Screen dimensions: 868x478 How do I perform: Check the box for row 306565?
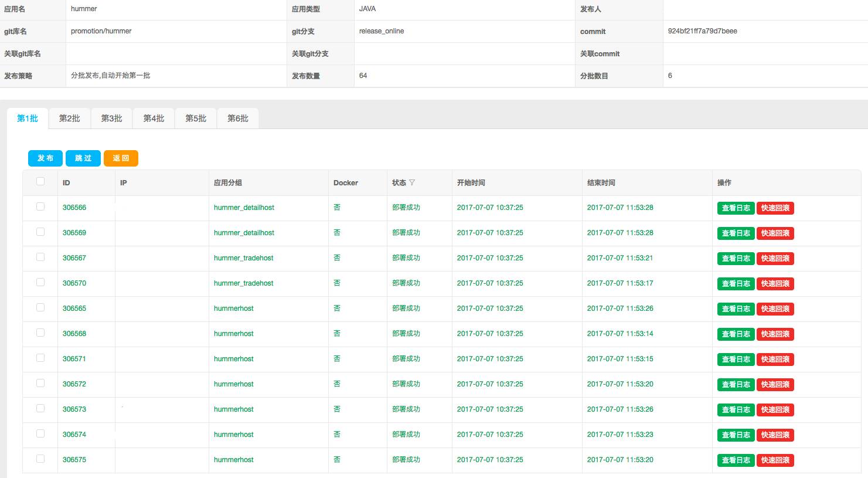[x=40, y=307]
